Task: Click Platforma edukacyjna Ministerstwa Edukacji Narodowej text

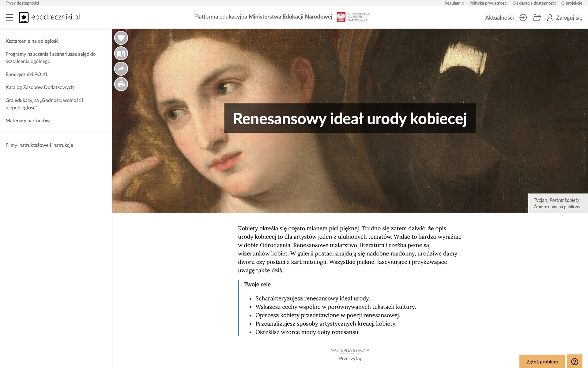Action: [263, 17]
